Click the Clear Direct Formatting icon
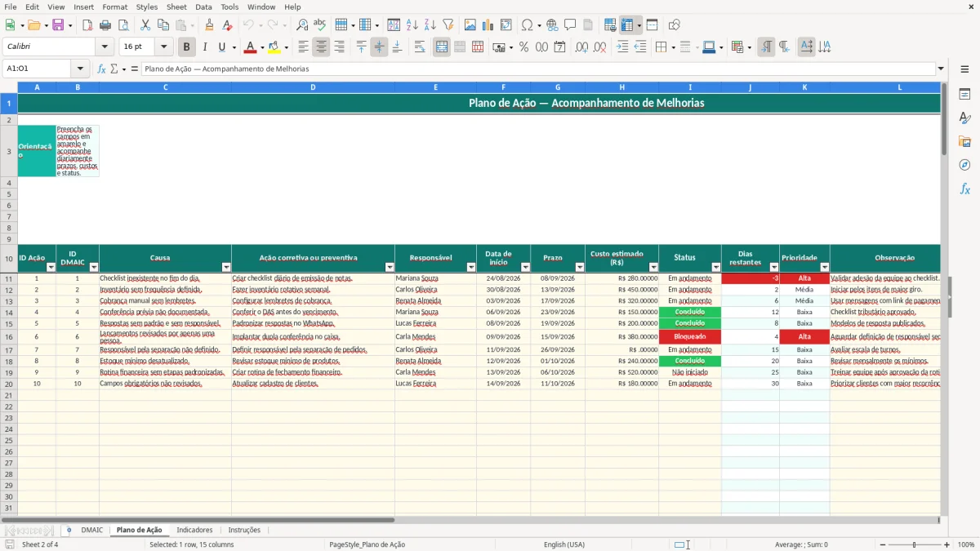Image resolution: width=980 pixels, height=551 pixels. 226,25
